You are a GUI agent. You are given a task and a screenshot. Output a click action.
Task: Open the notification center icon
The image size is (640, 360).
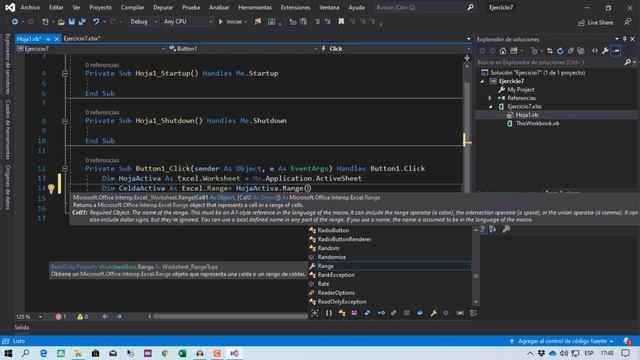[625, 353]
